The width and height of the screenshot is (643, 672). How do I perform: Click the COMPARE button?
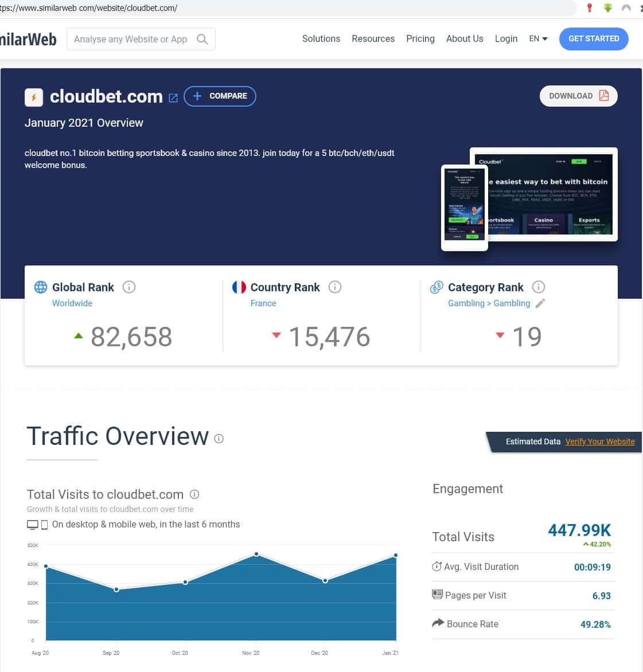point(220,96)
